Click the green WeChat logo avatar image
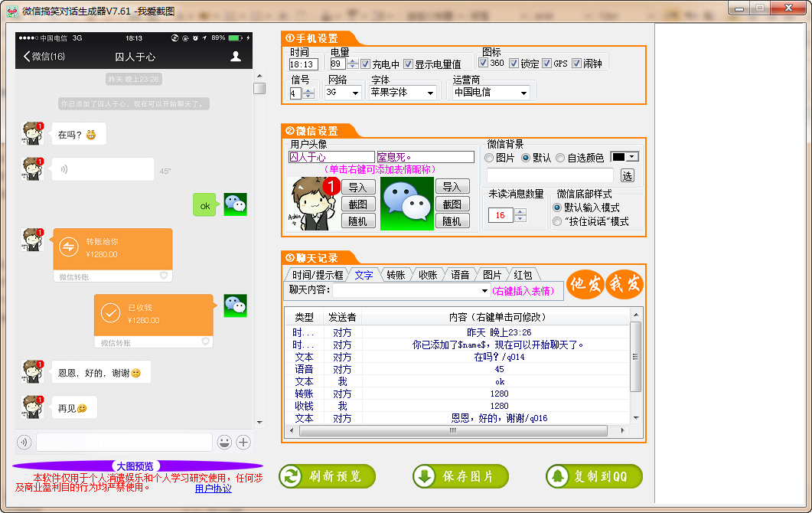 click(x=407, y=204)
